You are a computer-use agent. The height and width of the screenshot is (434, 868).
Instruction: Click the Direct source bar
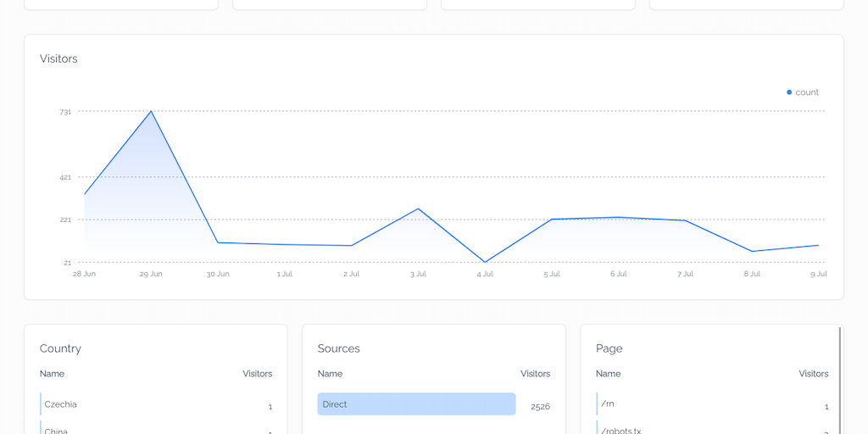tap(416, 404)
